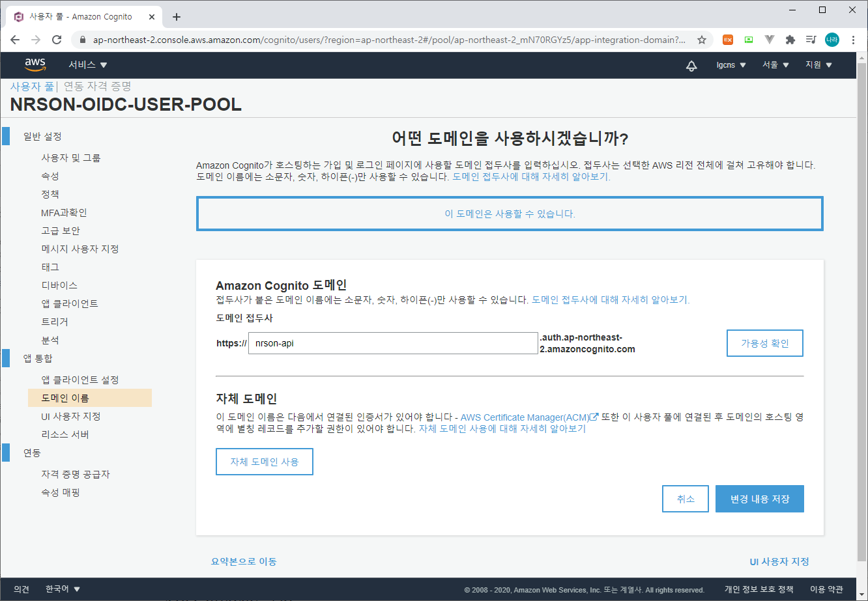Open 이용 약관 footer link
Image resolution: width=868 pixels, height=601 pixels.
point(827,589)
